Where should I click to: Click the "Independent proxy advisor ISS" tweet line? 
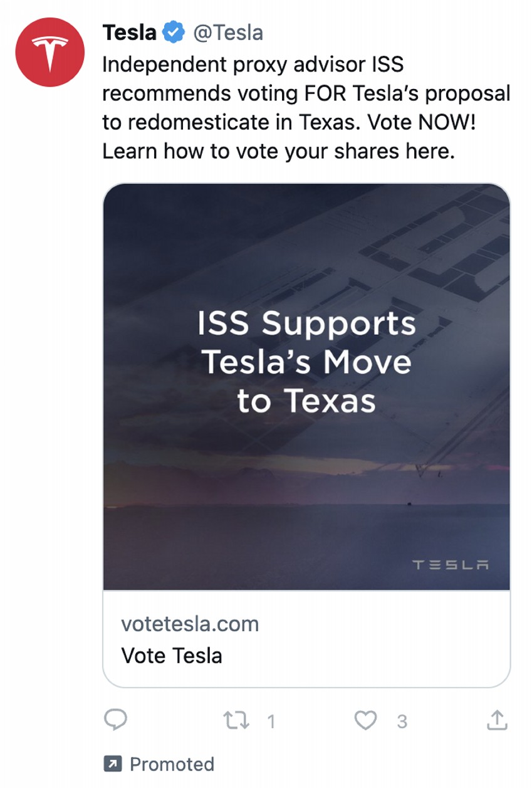(253, 63)
